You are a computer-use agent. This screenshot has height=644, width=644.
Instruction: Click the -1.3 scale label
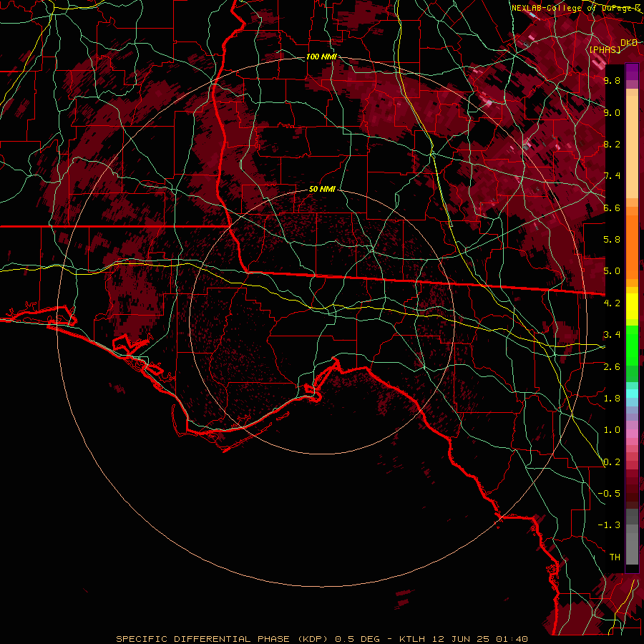(609, 525)
